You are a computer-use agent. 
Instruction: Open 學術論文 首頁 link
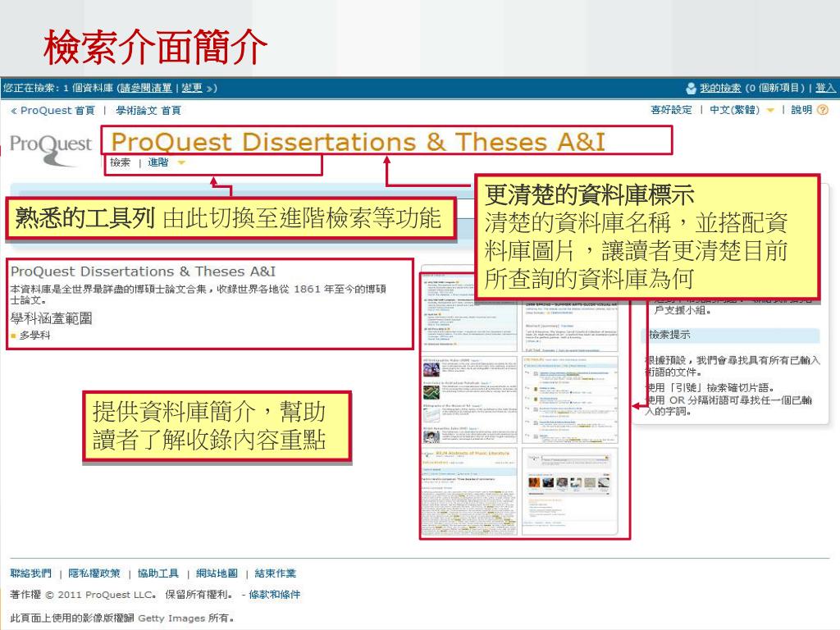pyautogui.click(x=148, y=111)
